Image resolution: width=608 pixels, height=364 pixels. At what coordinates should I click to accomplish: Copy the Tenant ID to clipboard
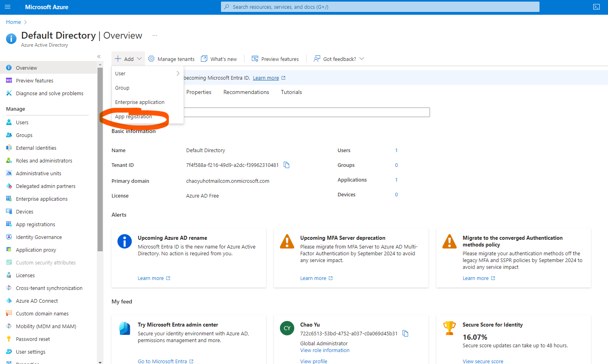point(286,165)
